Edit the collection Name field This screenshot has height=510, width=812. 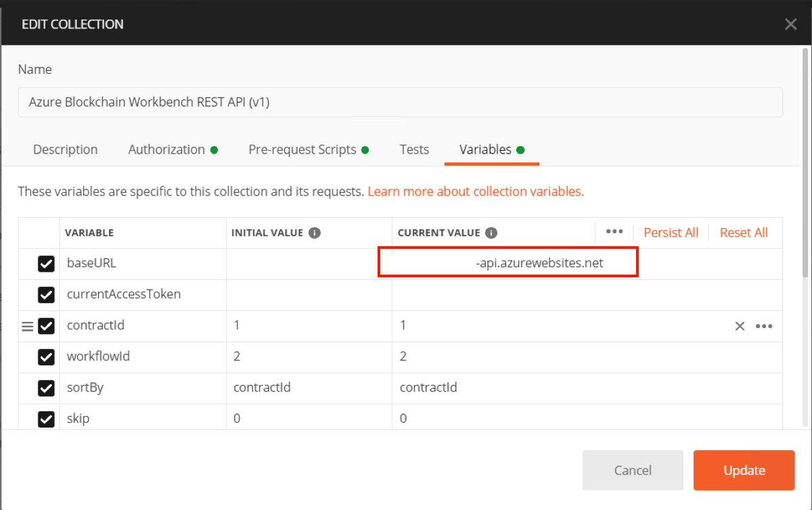click(400, 102)
